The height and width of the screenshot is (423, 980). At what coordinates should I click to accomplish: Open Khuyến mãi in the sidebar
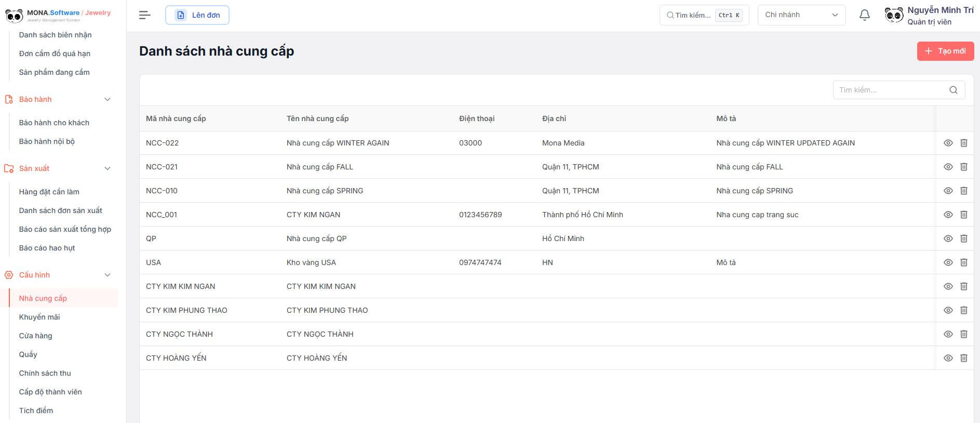coord(39,317)
